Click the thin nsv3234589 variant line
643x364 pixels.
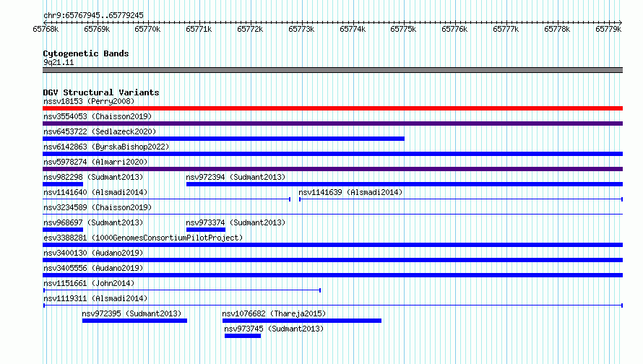[x=332, y=214]
